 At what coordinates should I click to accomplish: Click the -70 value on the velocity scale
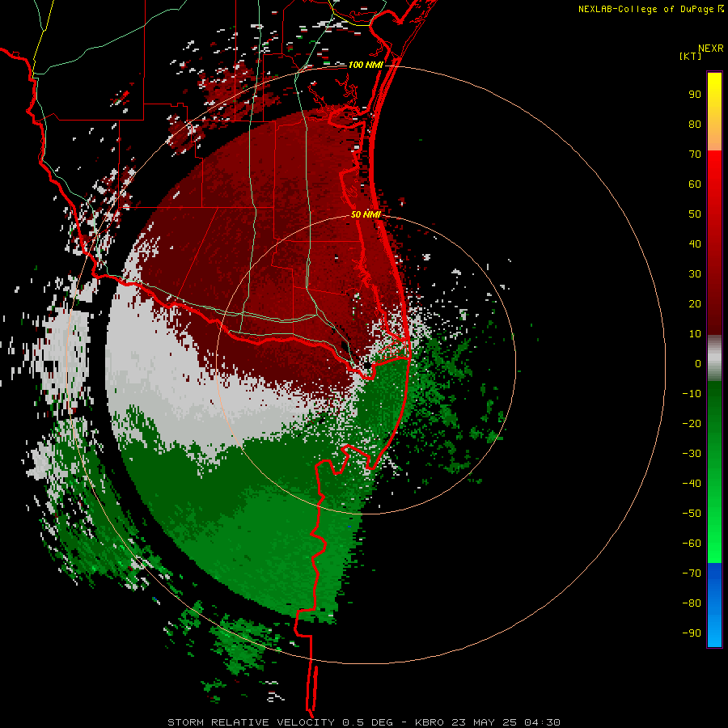click(x=692, y=574)
